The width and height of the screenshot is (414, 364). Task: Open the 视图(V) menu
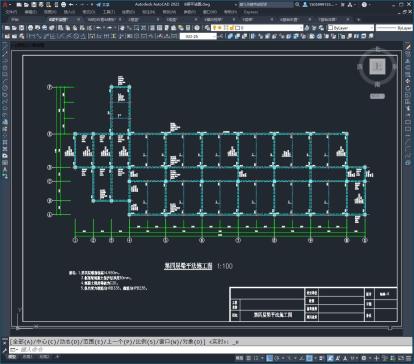tap(50, 12)
